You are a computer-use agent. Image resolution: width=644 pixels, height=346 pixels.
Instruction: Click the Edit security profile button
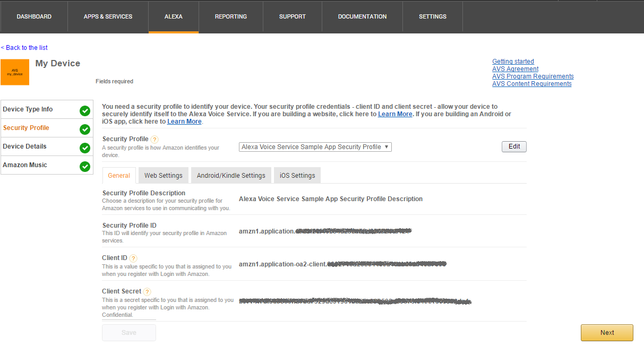(514, 146)
